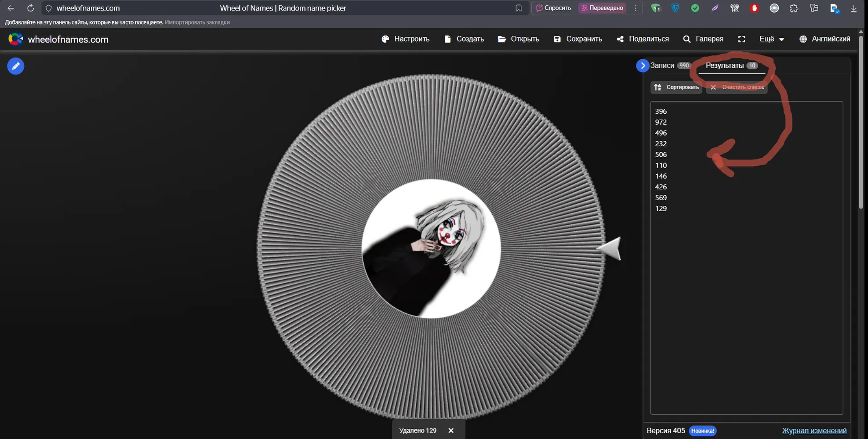868x439 pixels.
Task: Reload the page with refresh icon
Action: click(x=30, y=8)
